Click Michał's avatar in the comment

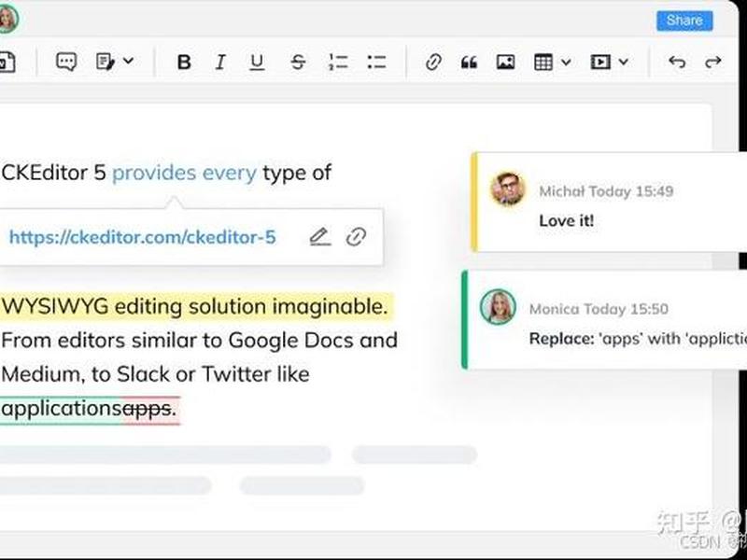point(508,189)
